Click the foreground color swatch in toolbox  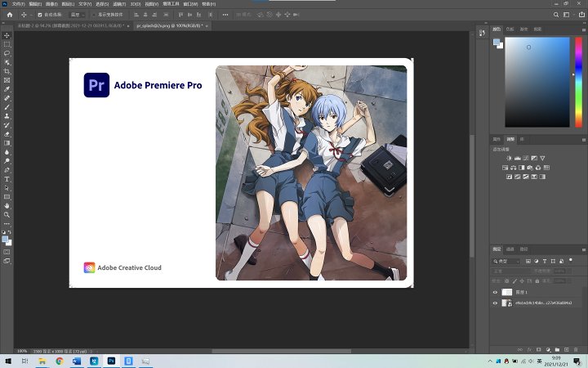(x=5, y=240)
